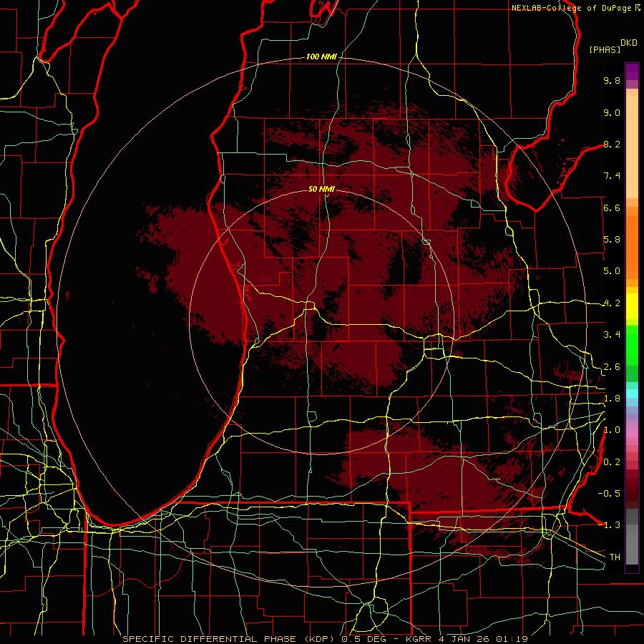Click the 9.8 value on the scale
The height and width of the screenshot is (644, 644).
612,80
